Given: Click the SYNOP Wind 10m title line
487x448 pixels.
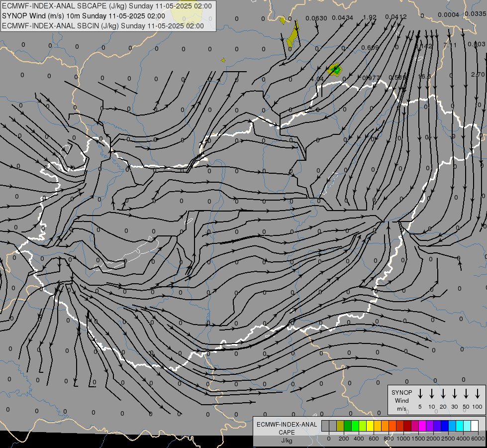Looking at the screenshot, I should click(x=83, y=16).
